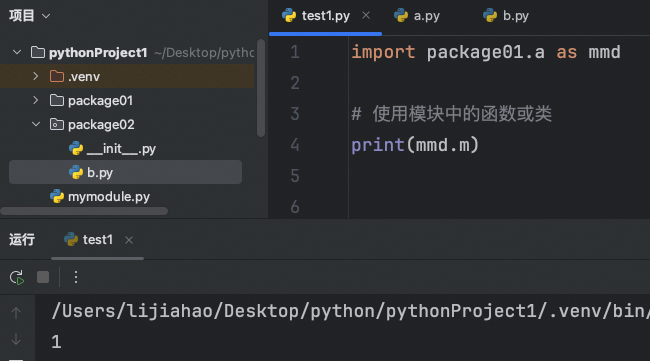Click the Python icon on mymodule.py
The height and width of the screenshot is (361, 650).
tap(57, 196)
